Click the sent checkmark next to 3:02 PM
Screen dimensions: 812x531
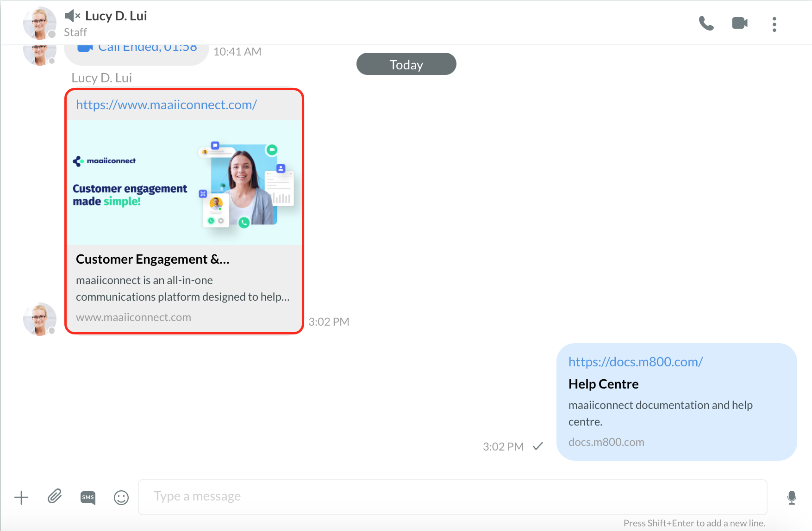tap(538, 446)
